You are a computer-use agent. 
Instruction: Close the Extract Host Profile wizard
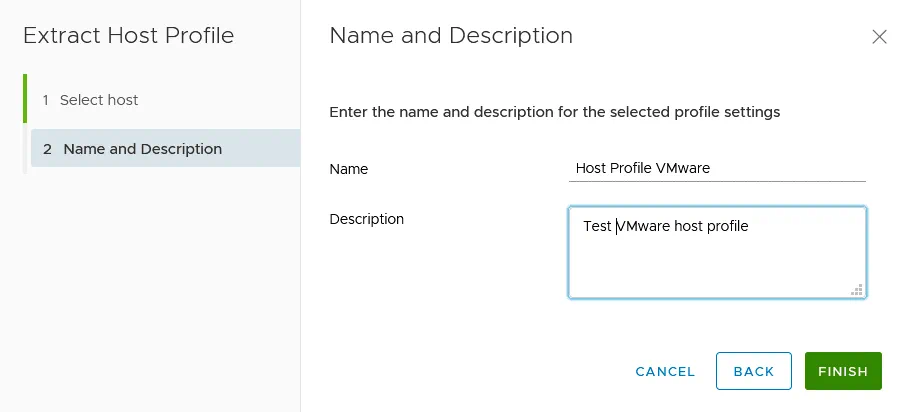879,37
